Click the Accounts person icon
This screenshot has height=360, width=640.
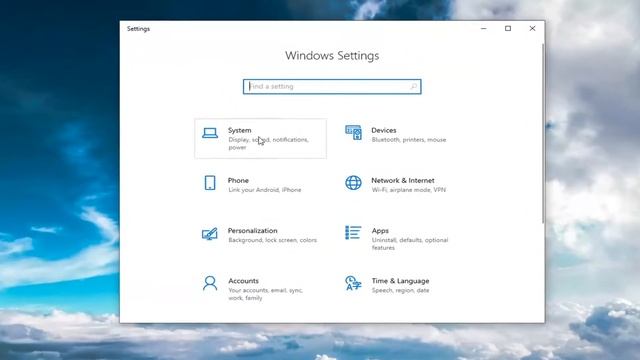pos(210,283)
